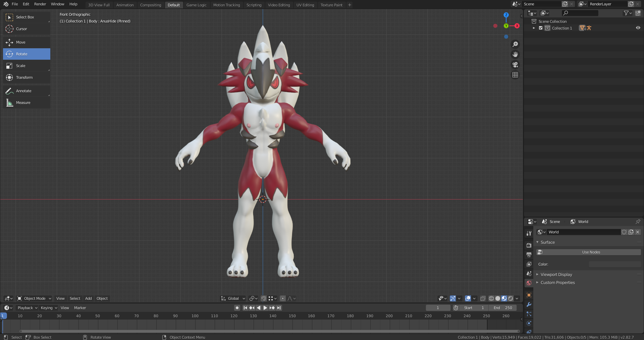Switch to solid shading

[498, 298]
